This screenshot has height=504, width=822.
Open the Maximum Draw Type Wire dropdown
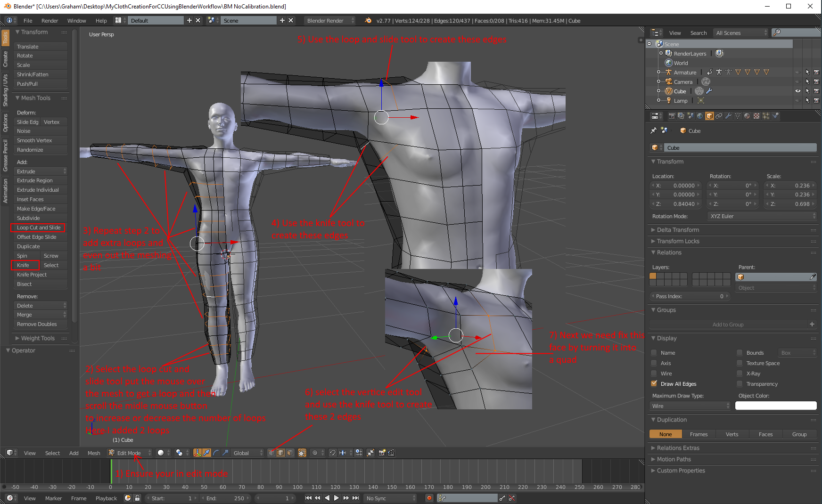click(x=690, y=406)
